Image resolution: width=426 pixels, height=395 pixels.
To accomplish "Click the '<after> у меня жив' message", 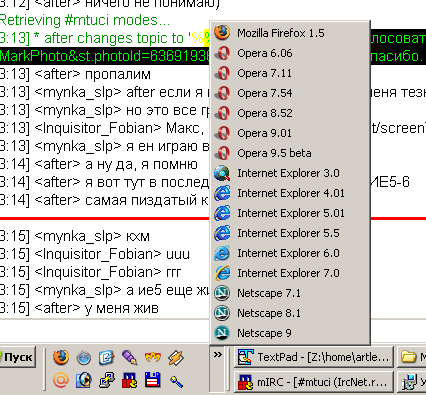I will [x=79, y=308].
